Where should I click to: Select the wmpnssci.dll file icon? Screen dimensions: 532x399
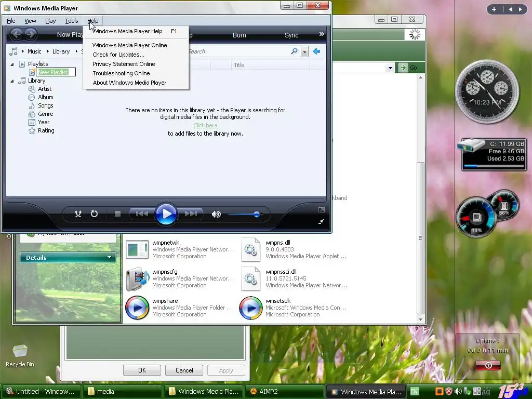tap(251, 278)
